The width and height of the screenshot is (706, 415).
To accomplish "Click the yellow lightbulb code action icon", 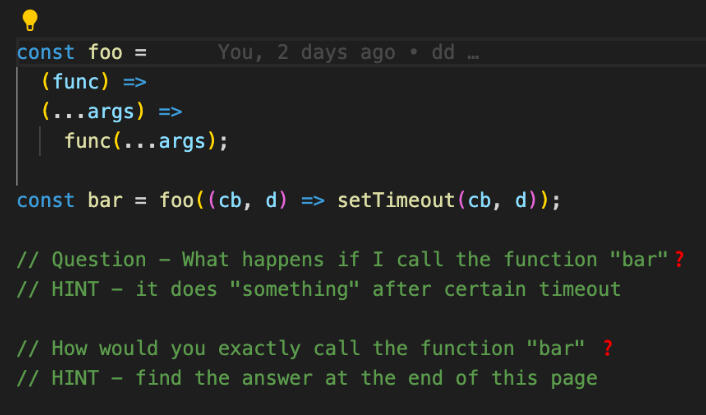I will coord(29,19).
